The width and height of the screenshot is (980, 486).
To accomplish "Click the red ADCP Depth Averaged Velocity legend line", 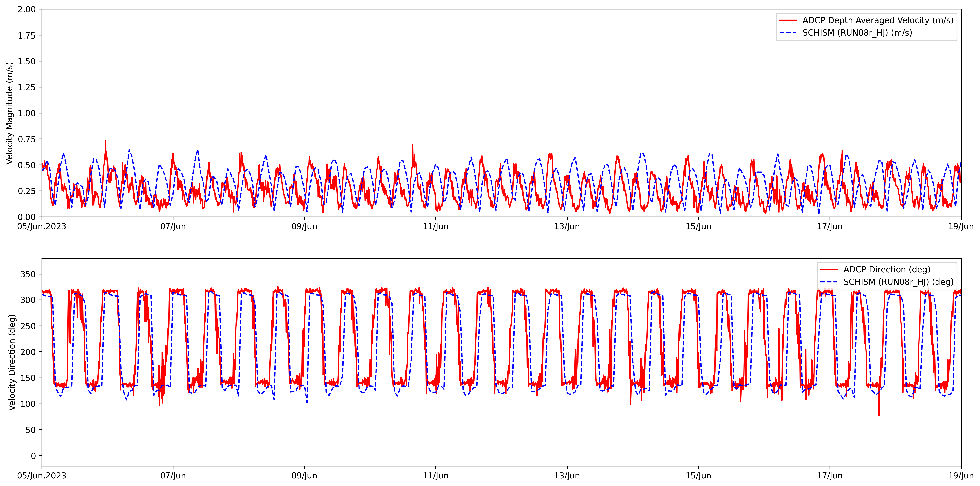I will [x=787, y=20].
